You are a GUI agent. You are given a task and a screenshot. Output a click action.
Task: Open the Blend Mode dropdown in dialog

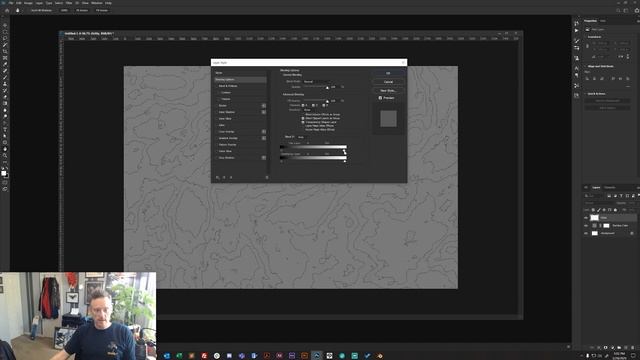click(x=316, y=82)
